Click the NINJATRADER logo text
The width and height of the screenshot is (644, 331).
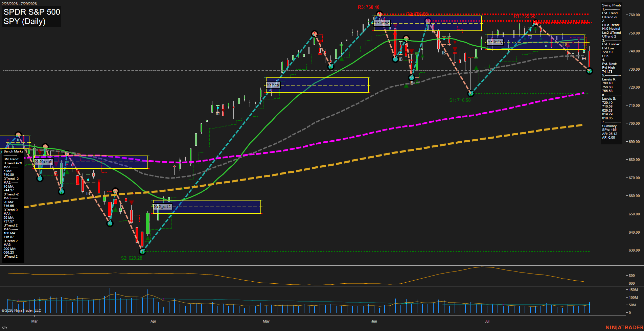click(624, 328)
